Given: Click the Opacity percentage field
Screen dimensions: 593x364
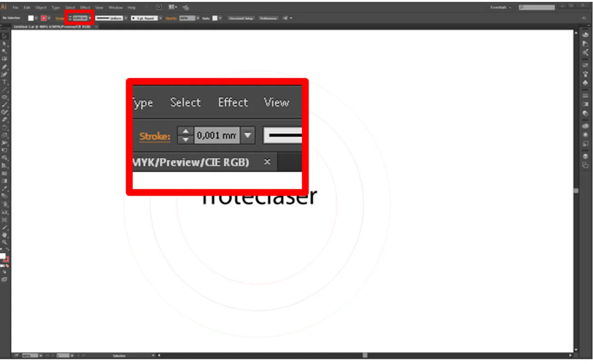Looking at the screenshot, I should [187, 18].
